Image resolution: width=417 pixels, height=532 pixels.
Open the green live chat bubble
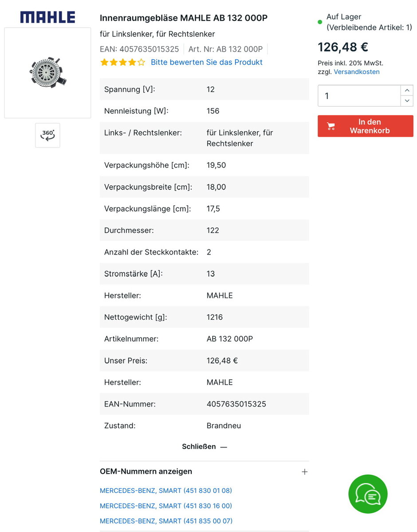click(x=368, y=494)
